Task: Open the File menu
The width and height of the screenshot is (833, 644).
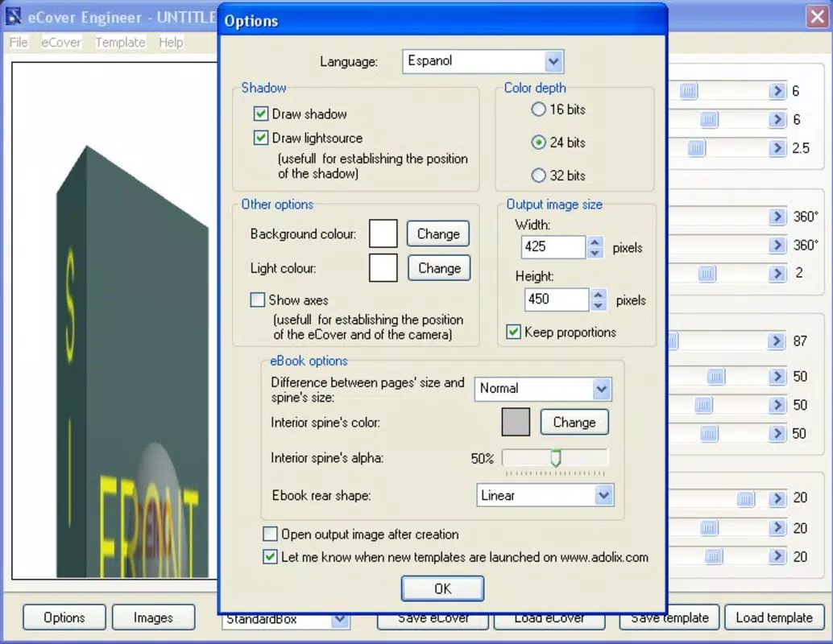Action: pyautogui.click(x=19, y=42)
